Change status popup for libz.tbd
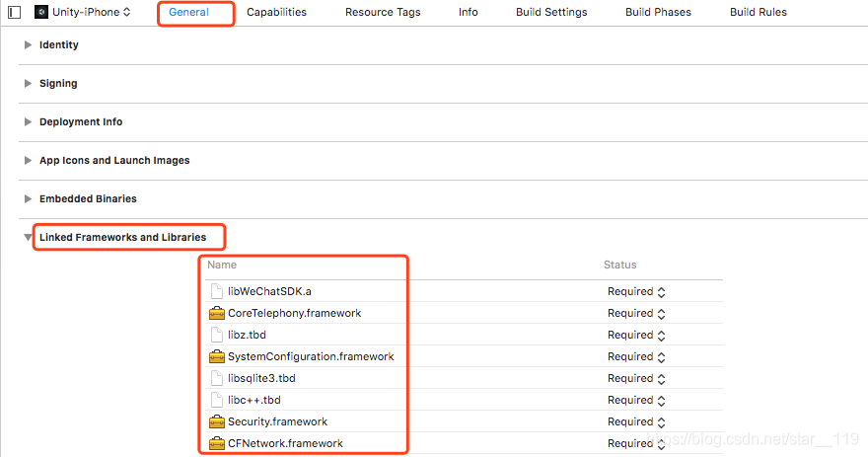Screen dimensions: 868x457 coord(636,335)
